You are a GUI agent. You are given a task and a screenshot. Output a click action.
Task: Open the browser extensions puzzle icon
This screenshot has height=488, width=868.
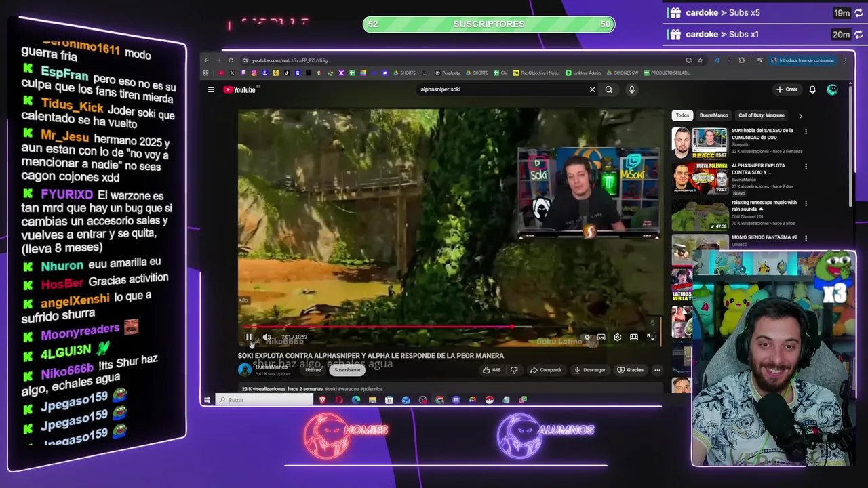point(741,60)
